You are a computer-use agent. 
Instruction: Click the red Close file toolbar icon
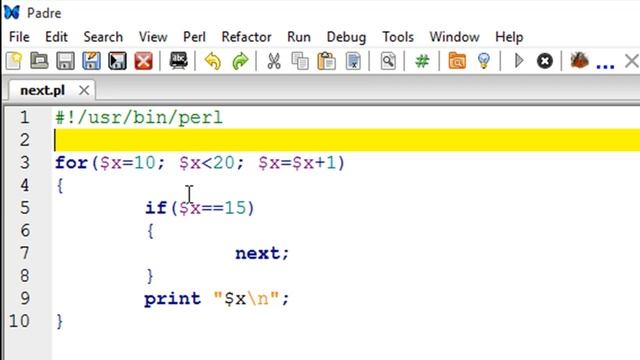[144, 61]
